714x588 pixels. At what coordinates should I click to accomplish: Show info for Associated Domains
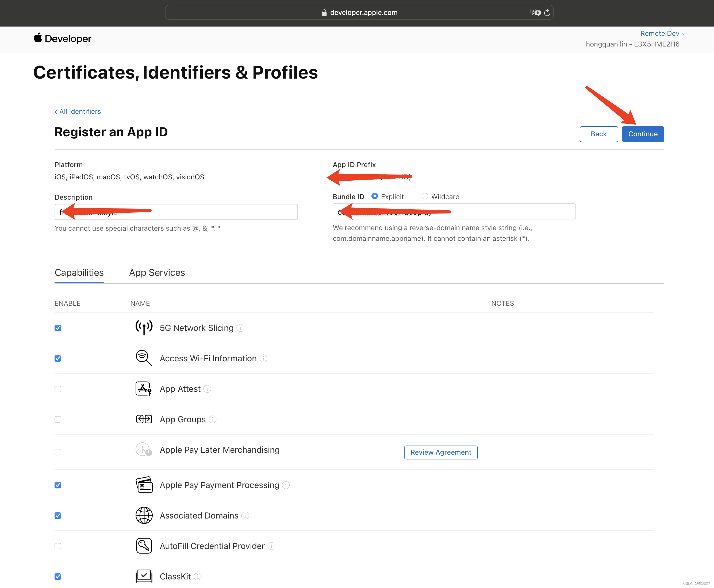[x=245, y=516]
